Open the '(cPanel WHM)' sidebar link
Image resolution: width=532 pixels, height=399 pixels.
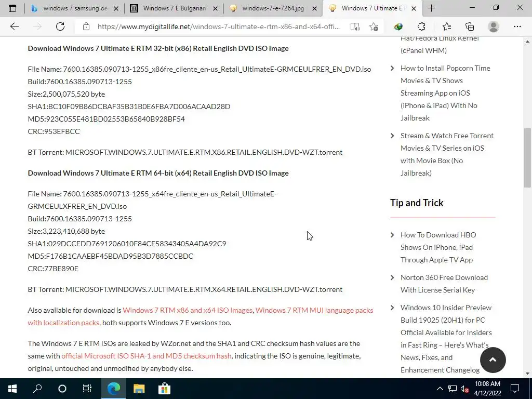click(423, 50)
